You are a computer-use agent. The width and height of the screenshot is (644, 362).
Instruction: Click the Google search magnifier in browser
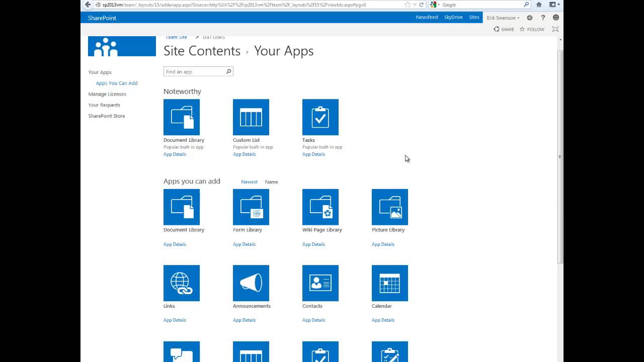click(x=526, y=5)
